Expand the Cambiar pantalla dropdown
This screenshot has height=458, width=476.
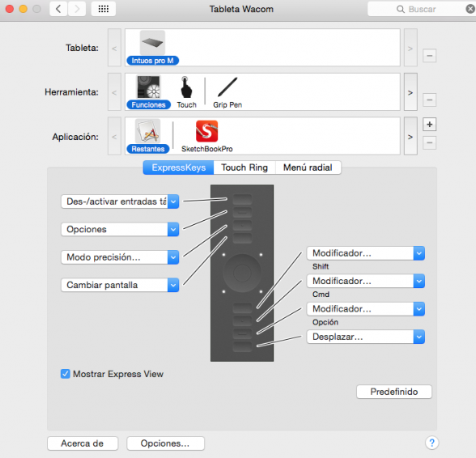coord(120,285)
